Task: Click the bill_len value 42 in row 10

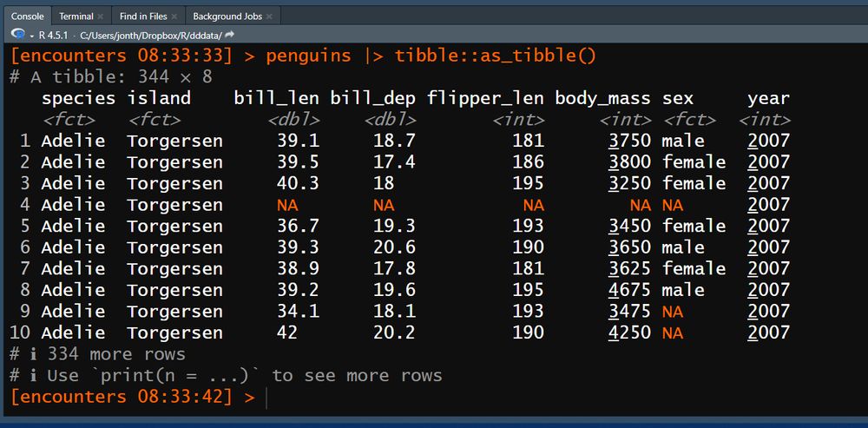Action: coord(287,333)
